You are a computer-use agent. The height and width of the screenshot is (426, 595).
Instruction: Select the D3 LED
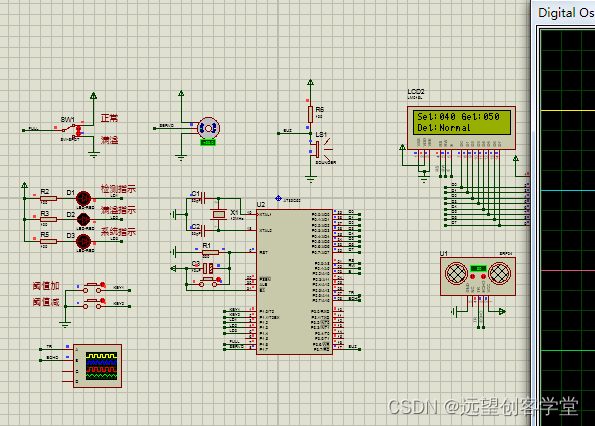point(83,241)
